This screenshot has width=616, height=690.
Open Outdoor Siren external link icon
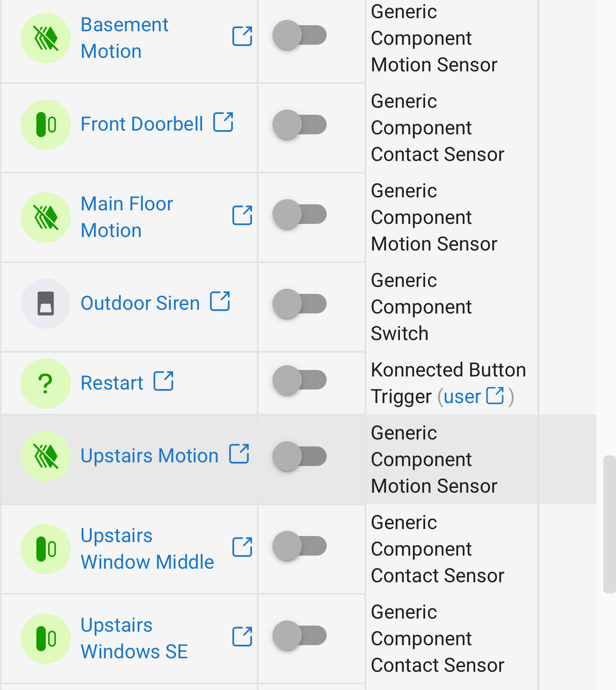pos(220,301)
